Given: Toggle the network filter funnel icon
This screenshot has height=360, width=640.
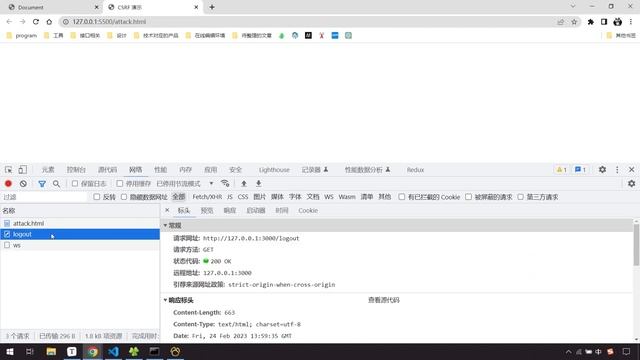Looking at the screenshot, I should [42, 184].
